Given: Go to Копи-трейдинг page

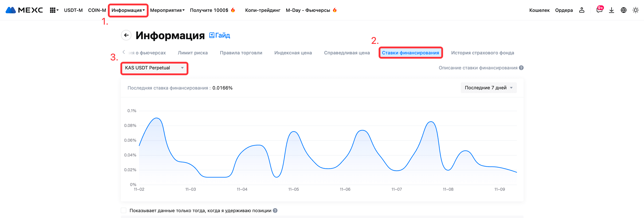Looking at the screenshot, I should tap(262, 10).
